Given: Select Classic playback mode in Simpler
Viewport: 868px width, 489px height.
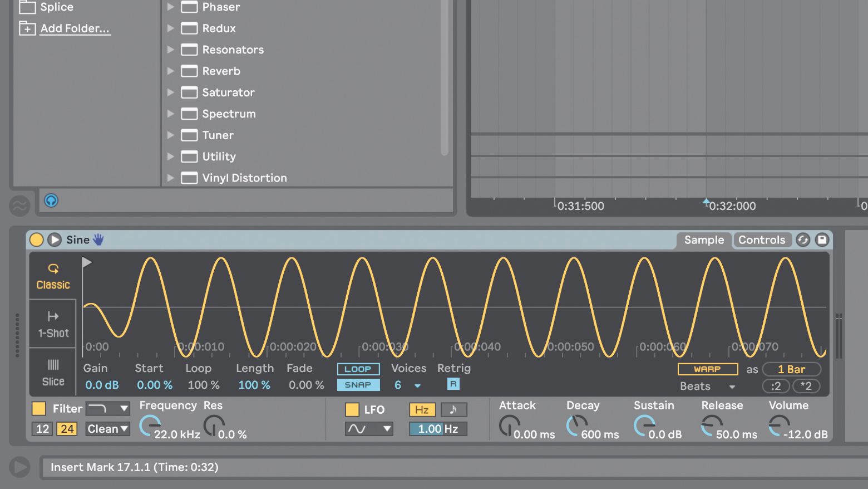Looking at the screenshot, I should [x=52, y=277].
